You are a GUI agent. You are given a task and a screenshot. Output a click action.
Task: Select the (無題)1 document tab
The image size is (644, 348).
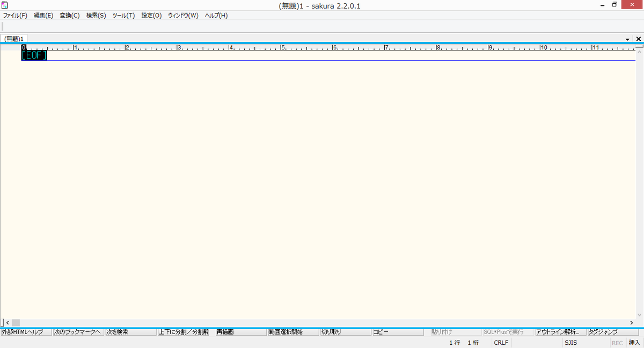pos(15,39)
